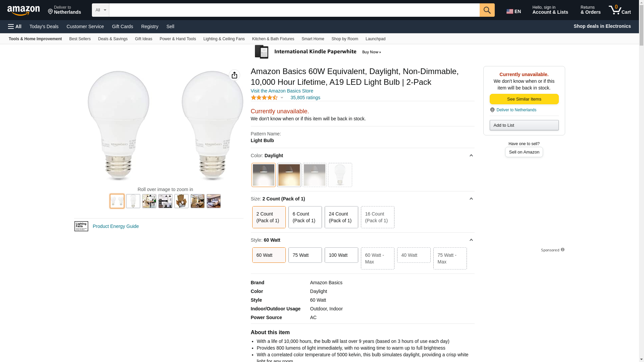Go to Best Sellers tab
The width and height of the screenshot is (644, 362).
point(80,39)
